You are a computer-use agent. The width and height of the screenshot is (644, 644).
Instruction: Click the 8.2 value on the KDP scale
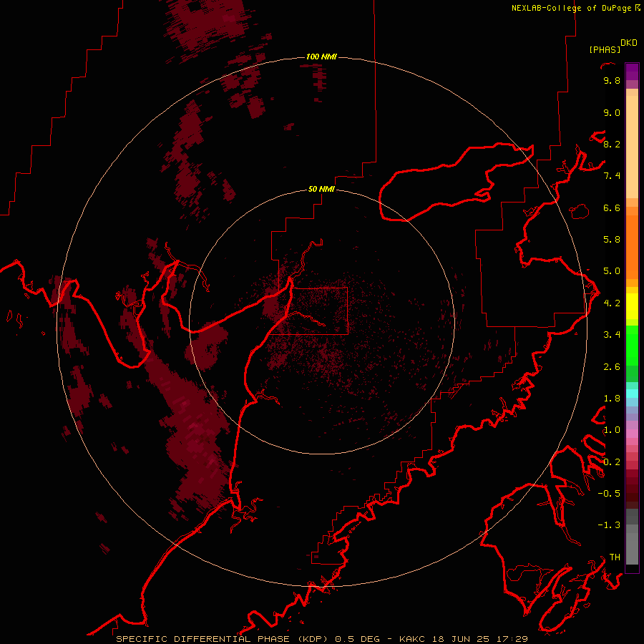point(612,144)
